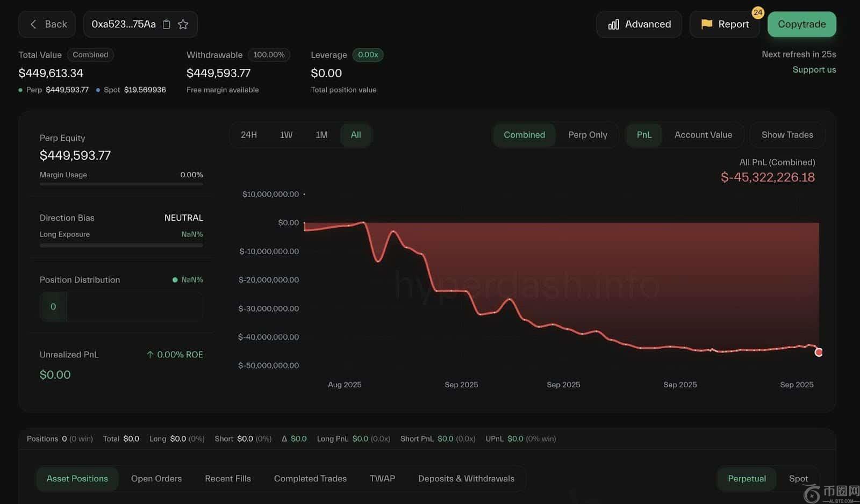Enable Show Trades on chart
Image resolution: width=860 pixels, height=504 pixels.
[x=787, y=135]
